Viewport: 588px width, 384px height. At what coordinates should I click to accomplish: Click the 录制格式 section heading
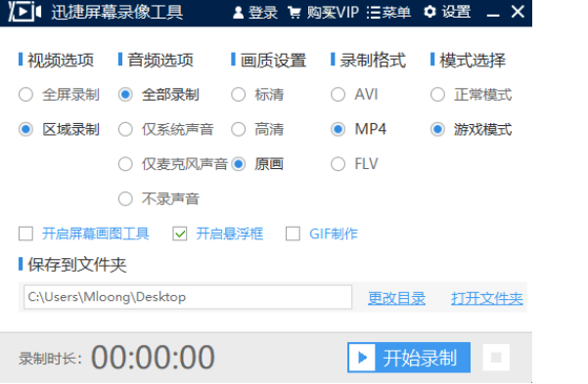(373, 60)
